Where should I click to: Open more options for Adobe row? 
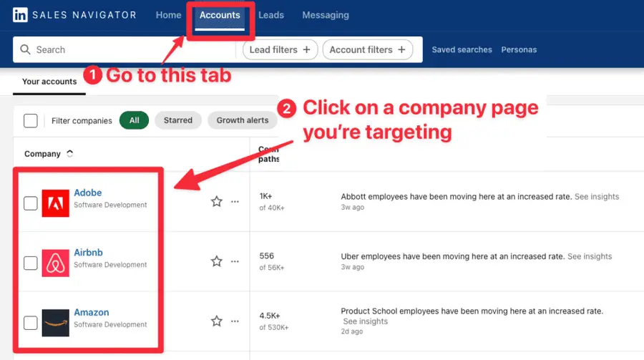(x=235, y=201)
